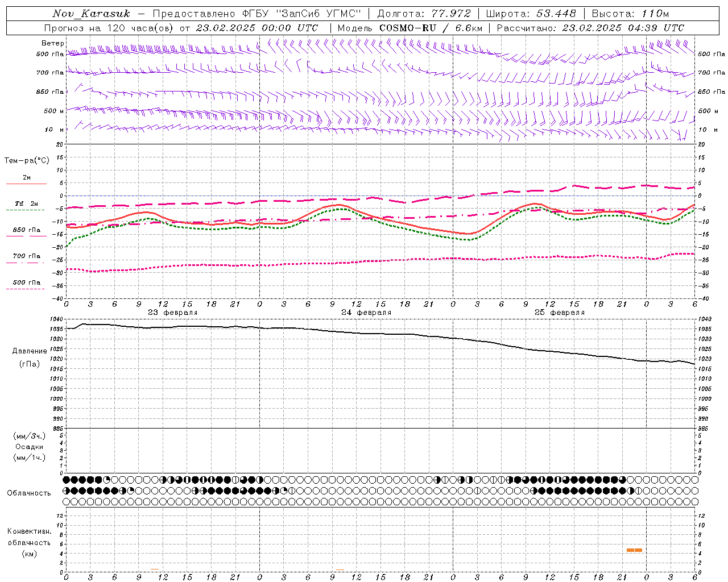Screen dimensions: 728x582
Task: Click the Конвективн. label
Action: 29,531
